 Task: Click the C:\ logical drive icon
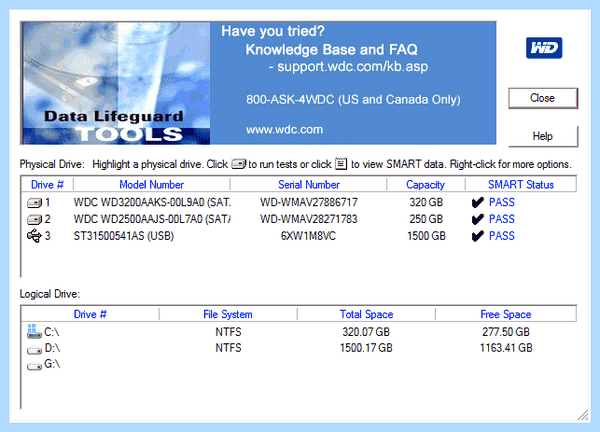[x=34, y=331]
